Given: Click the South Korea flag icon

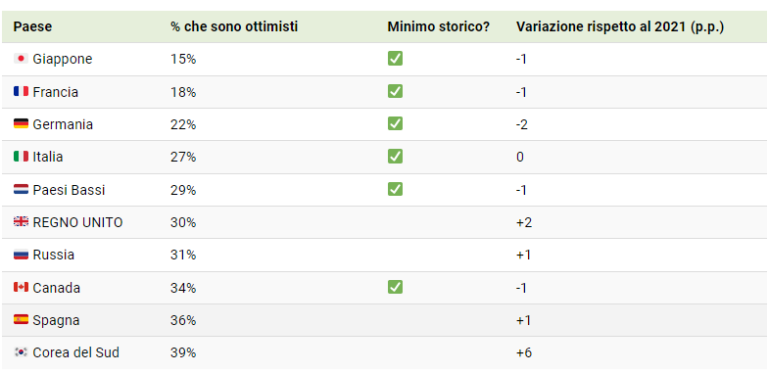Looking at the screenshot, I should click(x=21, y=352).
